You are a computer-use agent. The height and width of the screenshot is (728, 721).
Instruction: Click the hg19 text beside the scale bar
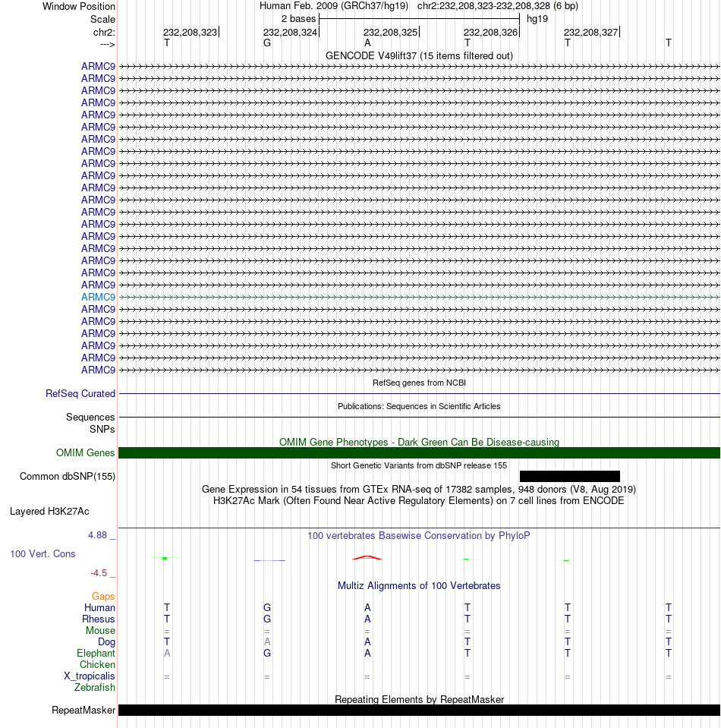[x=537, y=19]
